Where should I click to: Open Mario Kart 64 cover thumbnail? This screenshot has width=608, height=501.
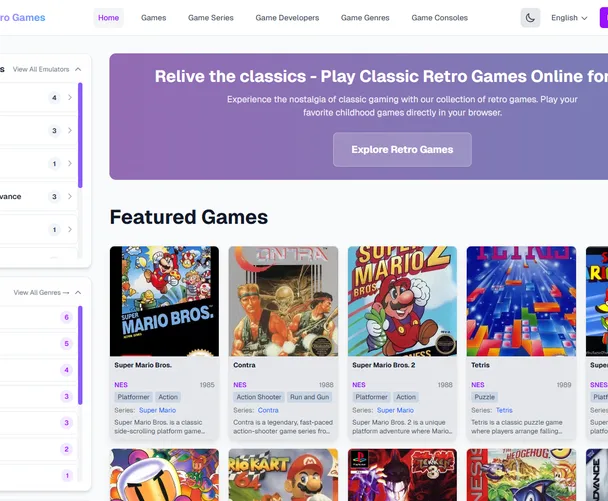(283, 475)
